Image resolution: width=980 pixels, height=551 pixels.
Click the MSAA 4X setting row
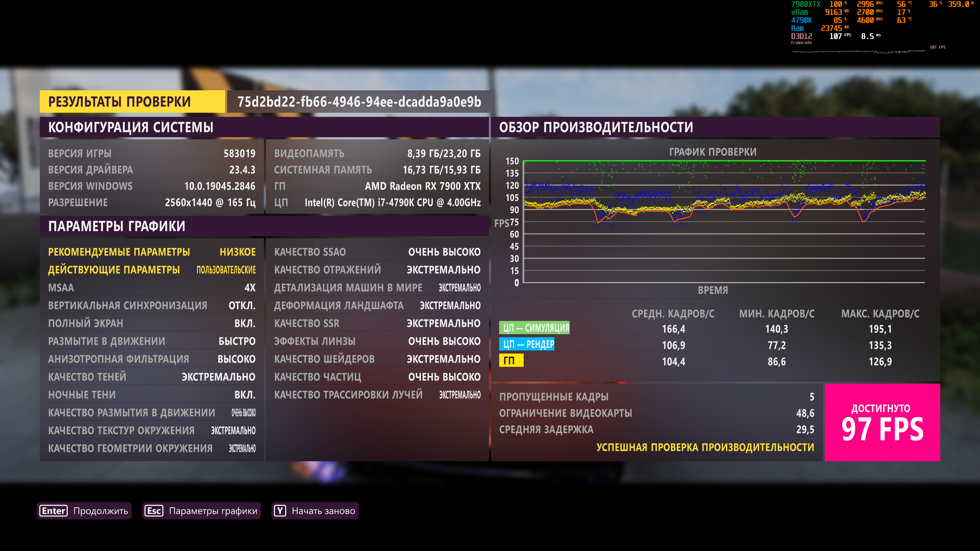[152, 288]
